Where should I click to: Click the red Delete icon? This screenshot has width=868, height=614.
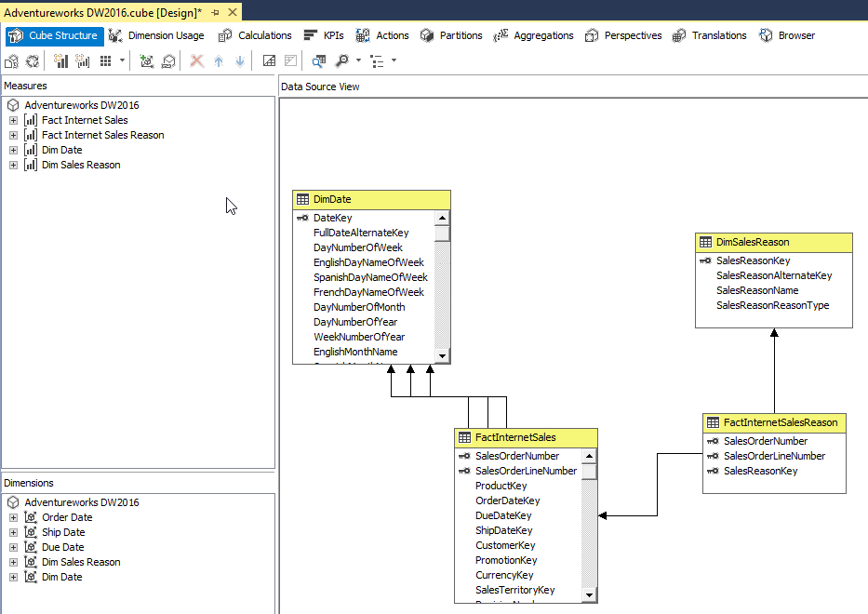(x=196, y=60)
